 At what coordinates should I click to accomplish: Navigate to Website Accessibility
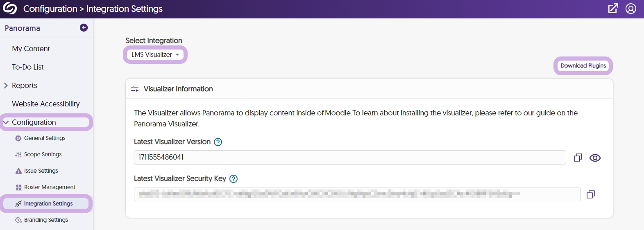45,104
